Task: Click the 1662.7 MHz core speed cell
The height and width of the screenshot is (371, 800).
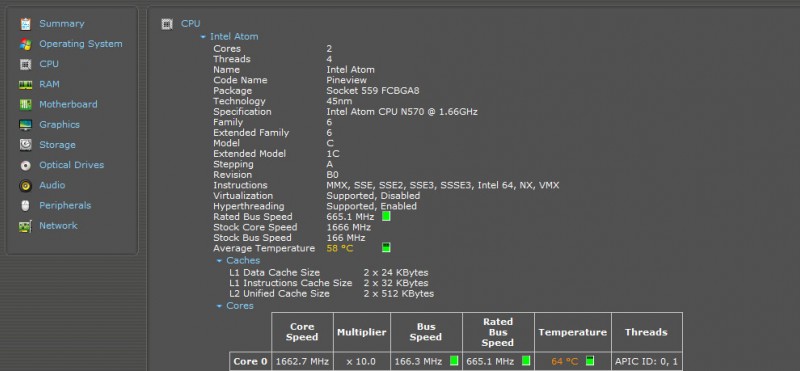Action: (302, 361)
